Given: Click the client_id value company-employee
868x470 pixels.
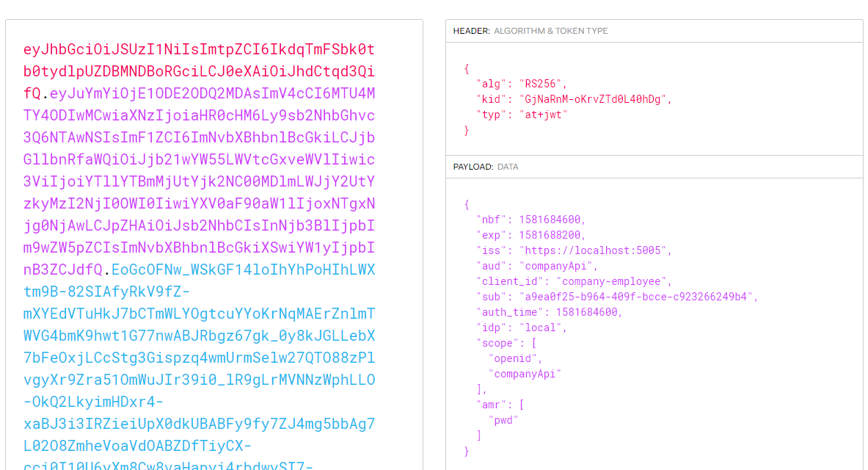Looking at the screenshot, I should pos(613,281).
